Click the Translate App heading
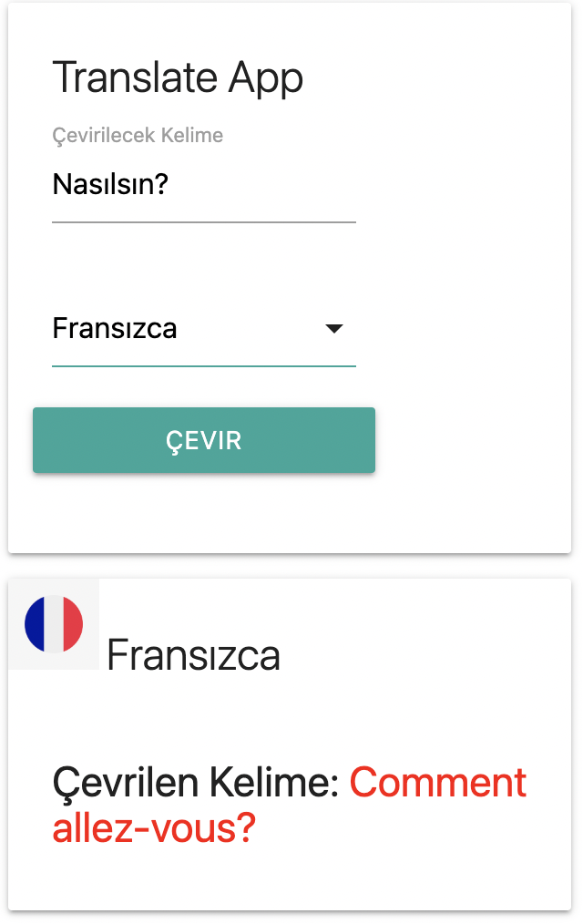 click(179, 78)
